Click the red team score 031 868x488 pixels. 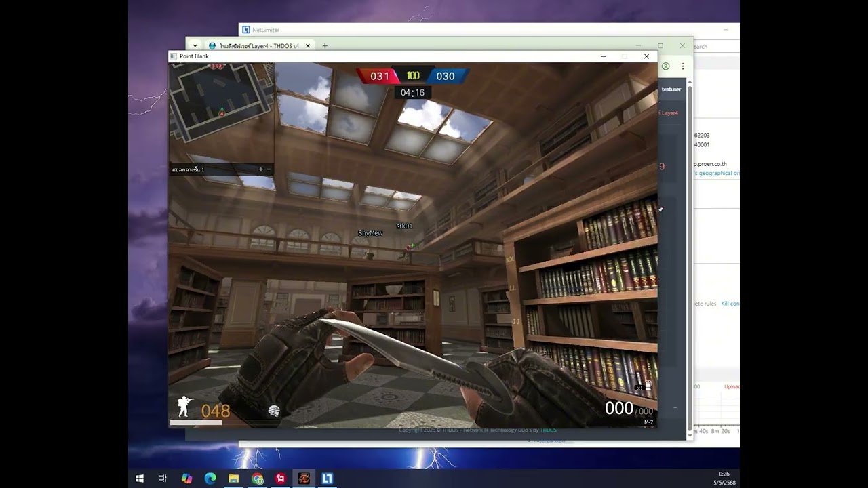[x=380, y=77]
